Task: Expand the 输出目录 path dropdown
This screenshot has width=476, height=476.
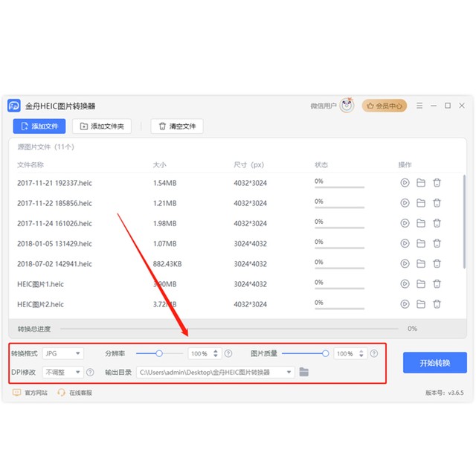Action: click(289, 372)
